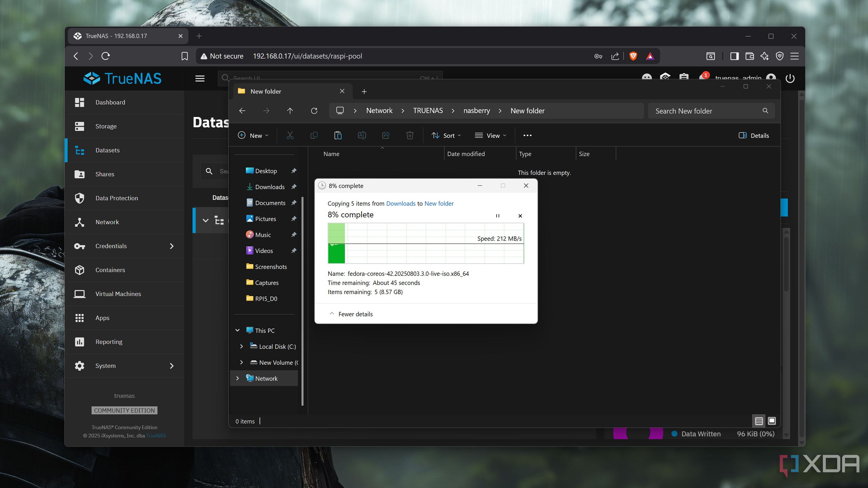Cancel the copy with the small X
Screen dimensions: 868x488
(x=520, y=216)
